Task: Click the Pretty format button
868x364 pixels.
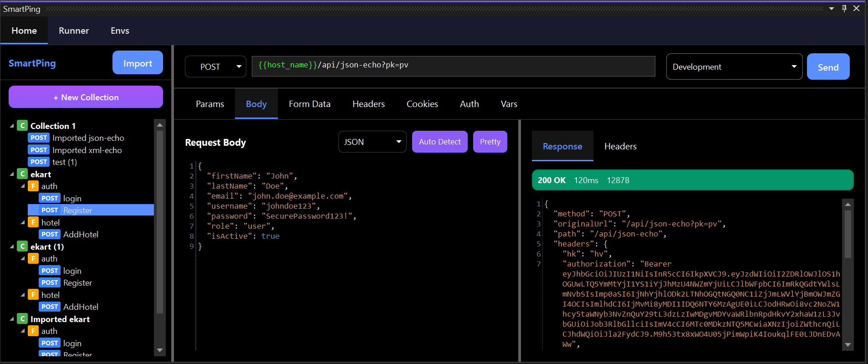Action: [490, 142]
